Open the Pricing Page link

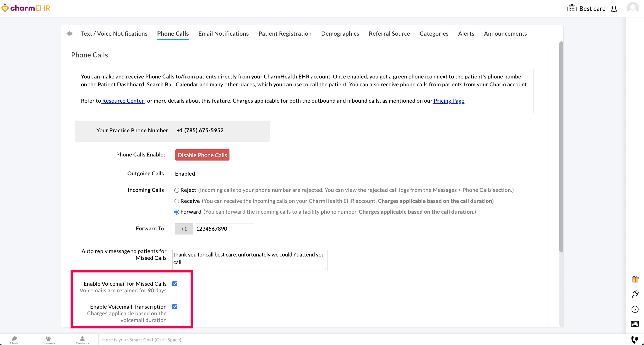(x=448, y=100)
